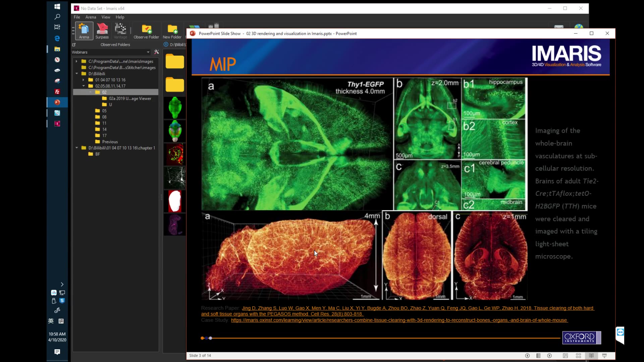Select the green brain dataset thumbnail
The height and width of the screenshot is (362, 644).
(175, 108)
